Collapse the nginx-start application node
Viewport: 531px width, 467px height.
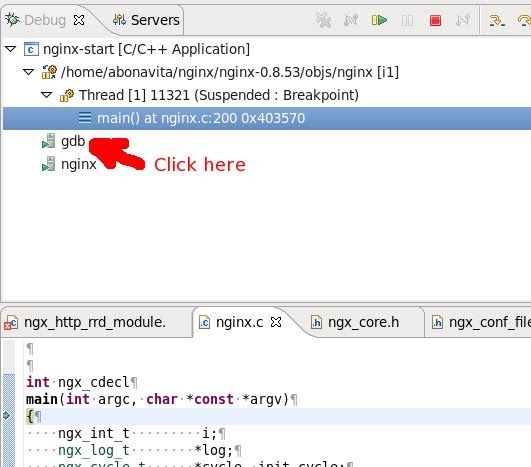[11, 49]
